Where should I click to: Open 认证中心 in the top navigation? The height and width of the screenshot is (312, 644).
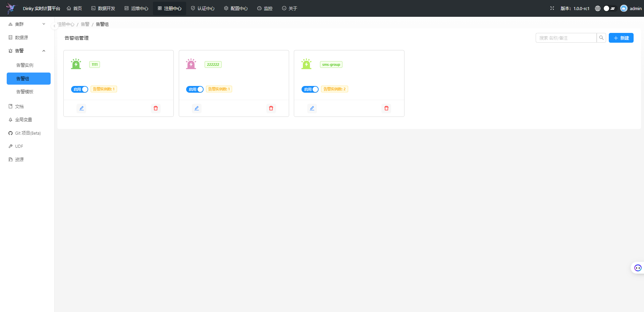tap(203, 8)
